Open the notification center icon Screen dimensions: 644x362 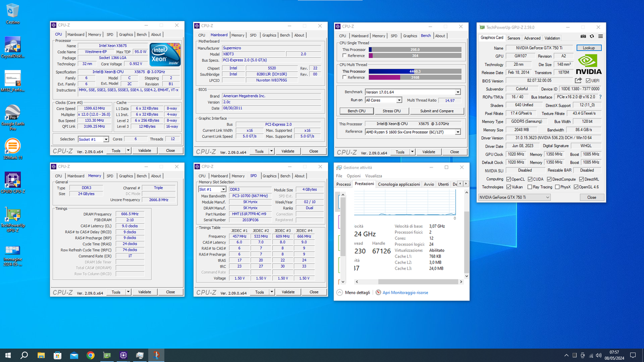633,355
